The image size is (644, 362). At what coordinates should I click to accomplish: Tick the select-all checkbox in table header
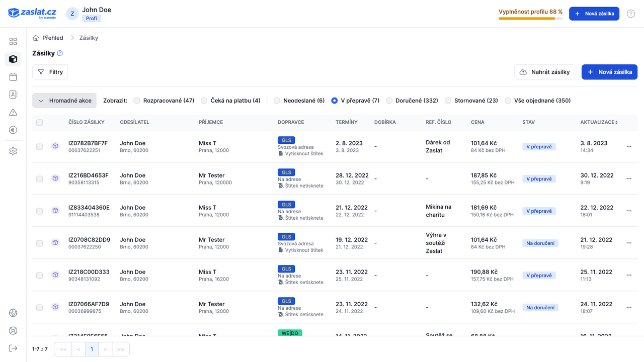[x=39, y=122]
